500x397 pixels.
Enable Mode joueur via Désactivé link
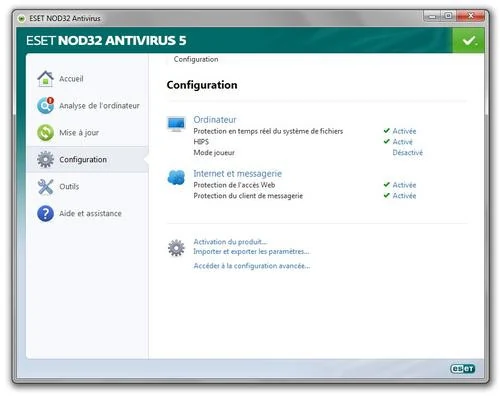pos(407,153)
